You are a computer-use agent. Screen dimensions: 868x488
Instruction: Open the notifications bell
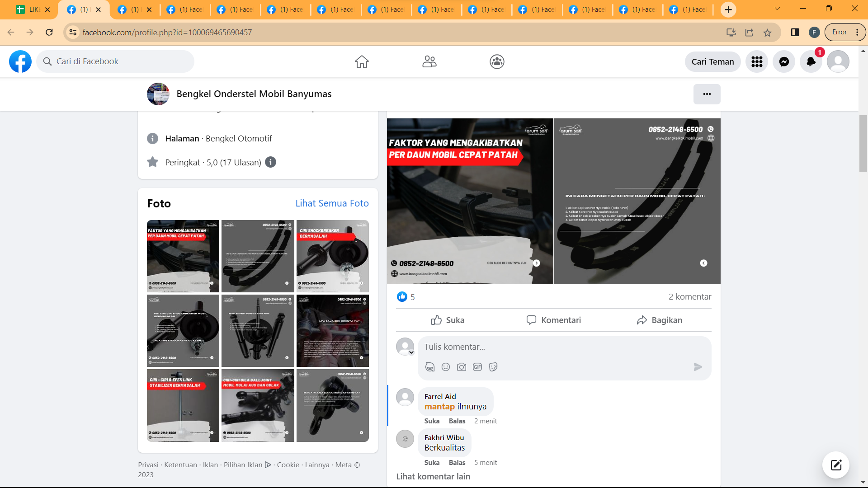click(811, 61)
